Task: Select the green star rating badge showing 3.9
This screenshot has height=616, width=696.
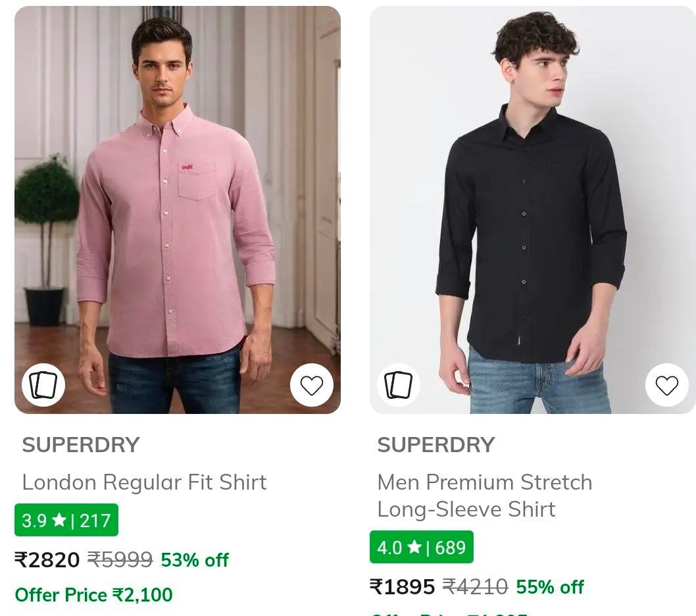Action: pyautogui.click(x=66, y=520)
